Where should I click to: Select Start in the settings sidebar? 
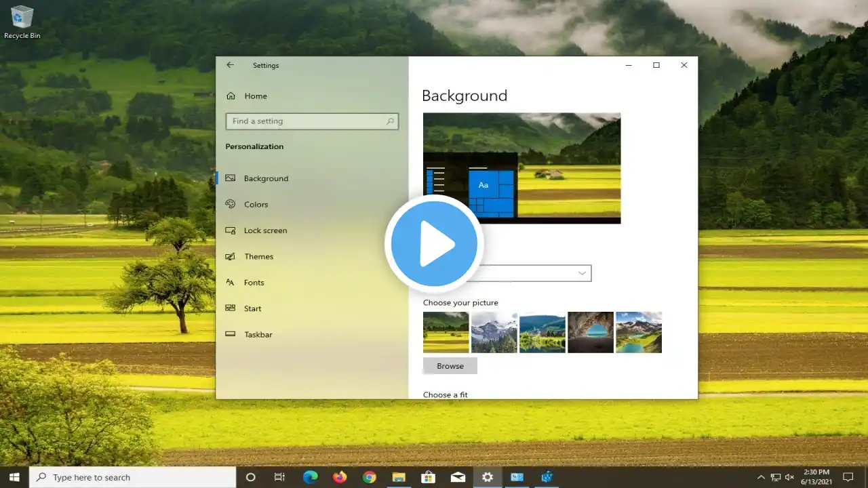click(252, 308)
